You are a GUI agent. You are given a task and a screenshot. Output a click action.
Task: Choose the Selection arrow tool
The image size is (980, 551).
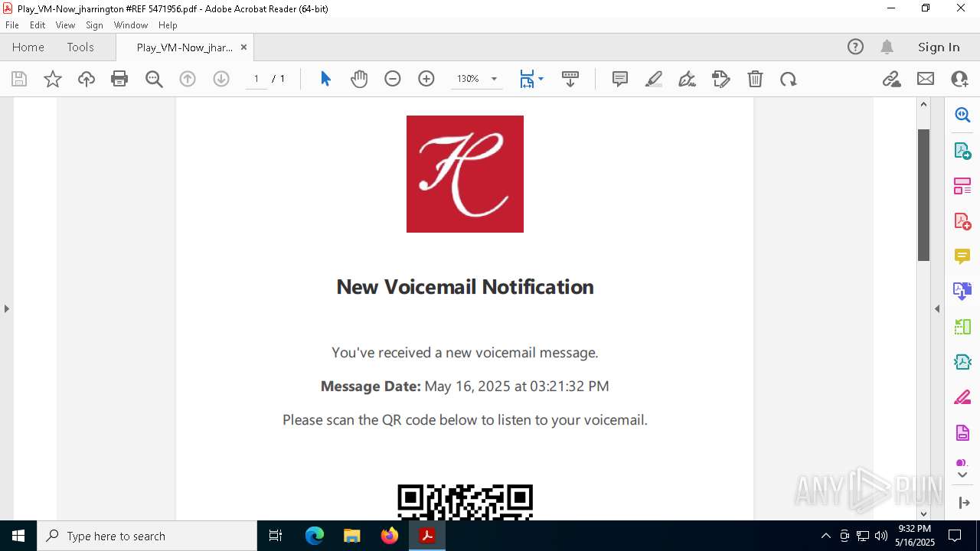pyautogui.click(x=325, y=79)
